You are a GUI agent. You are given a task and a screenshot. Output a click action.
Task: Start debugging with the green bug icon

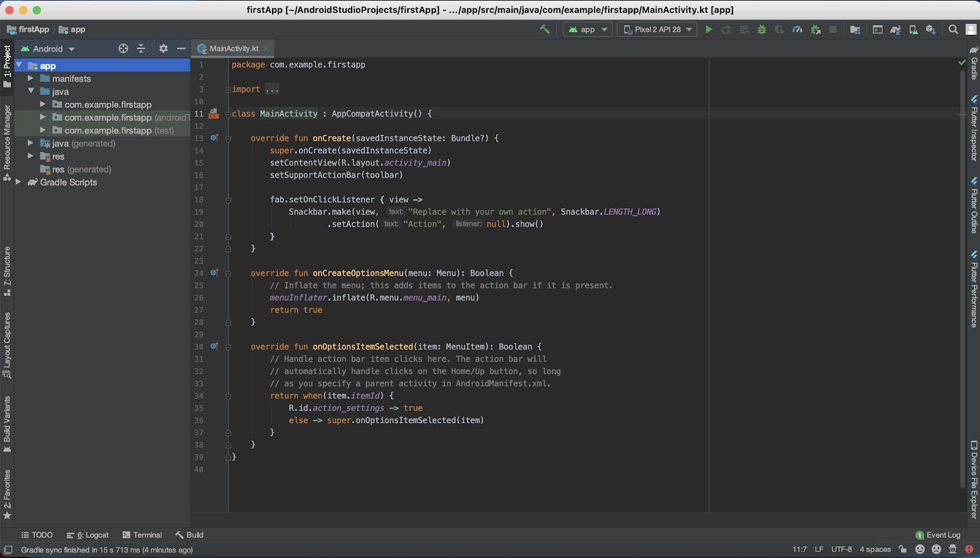coord(762,29)
